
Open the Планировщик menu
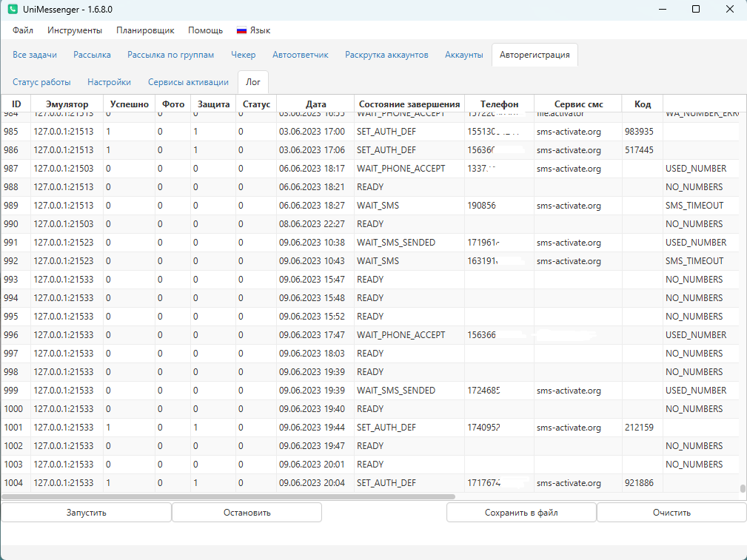[x=145, y=30]
